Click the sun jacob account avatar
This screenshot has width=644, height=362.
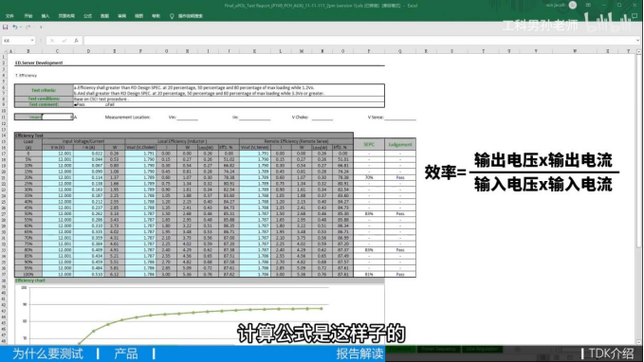tap(573, 5)
